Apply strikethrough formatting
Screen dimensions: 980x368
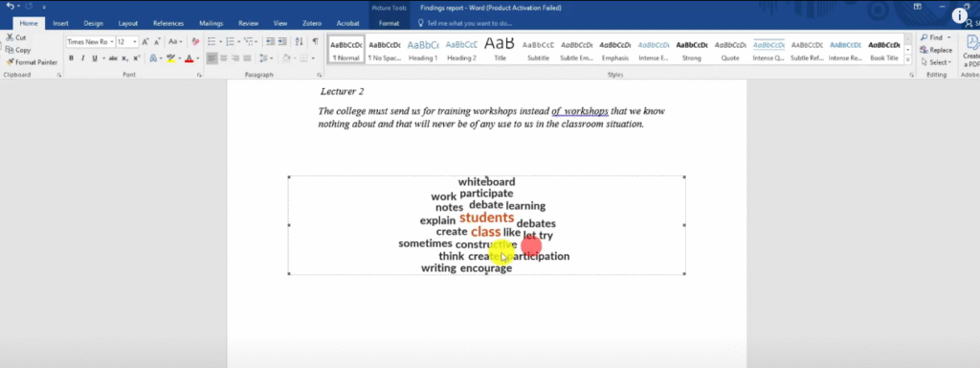[113, 58]
